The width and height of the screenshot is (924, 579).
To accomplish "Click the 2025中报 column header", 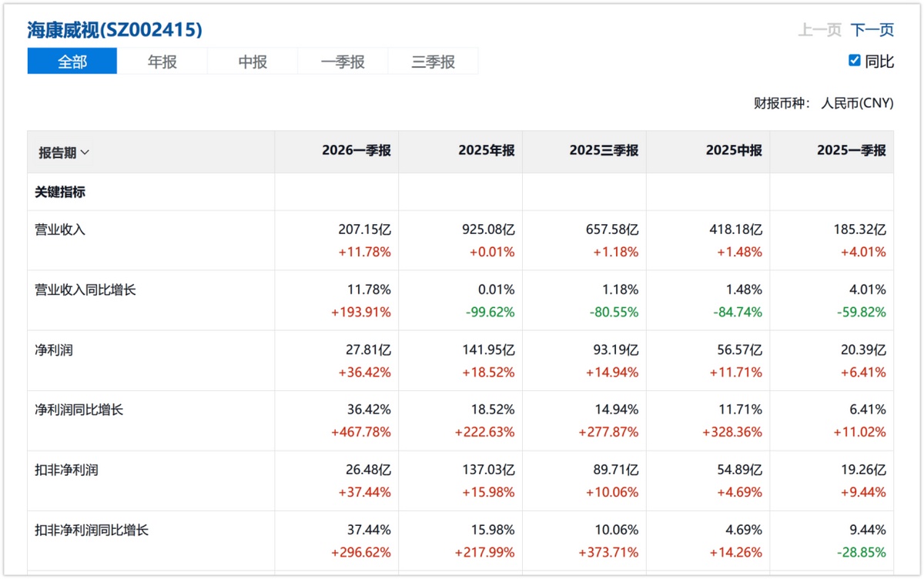I will pyautogui.click(x=734, y=151).
